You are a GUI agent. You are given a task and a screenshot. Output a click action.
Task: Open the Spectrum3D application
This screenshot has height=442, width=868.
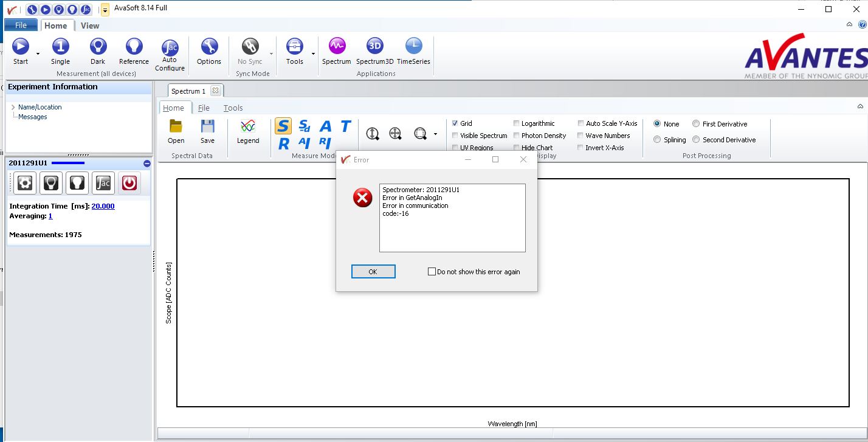374,47
